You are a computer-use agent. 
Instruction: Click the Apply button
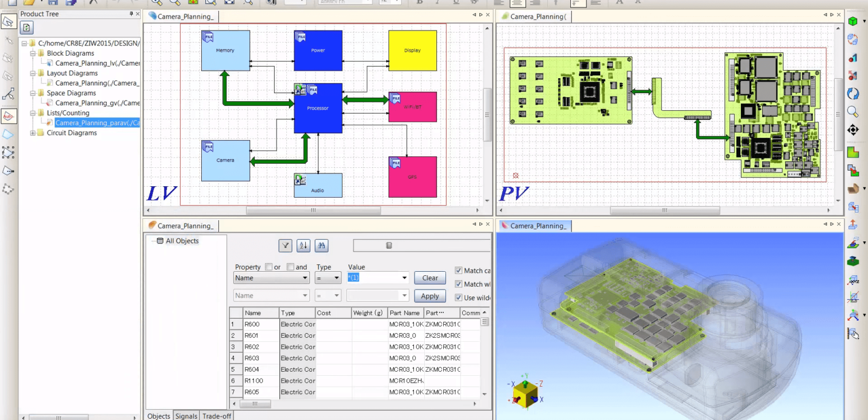(x=430, y=296)
